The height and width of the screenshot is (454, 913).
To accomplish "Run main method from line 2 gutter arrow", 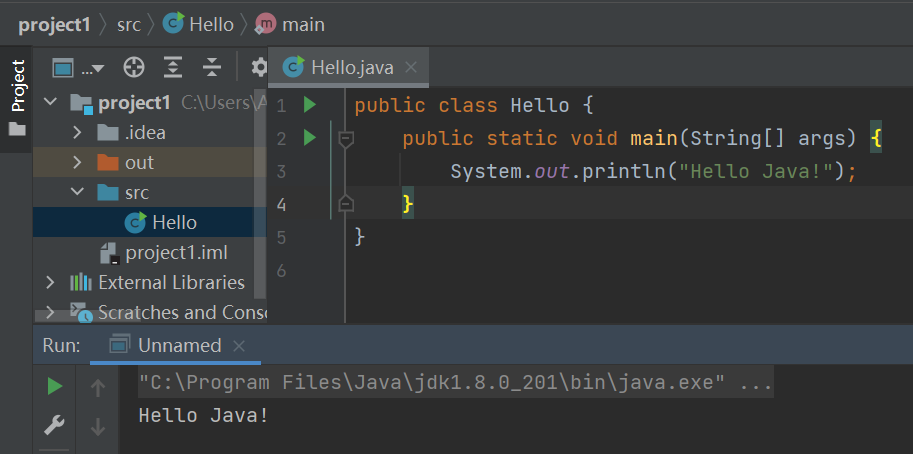I will click(x=309, y=138).
